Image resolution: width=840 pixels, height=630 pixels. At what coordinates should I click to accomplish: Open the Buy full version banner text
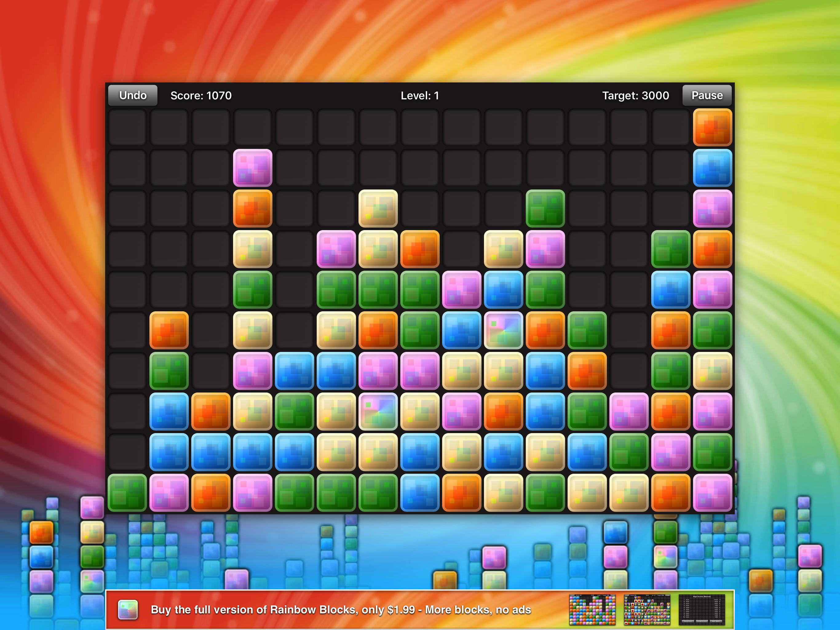tap(341, 609)
